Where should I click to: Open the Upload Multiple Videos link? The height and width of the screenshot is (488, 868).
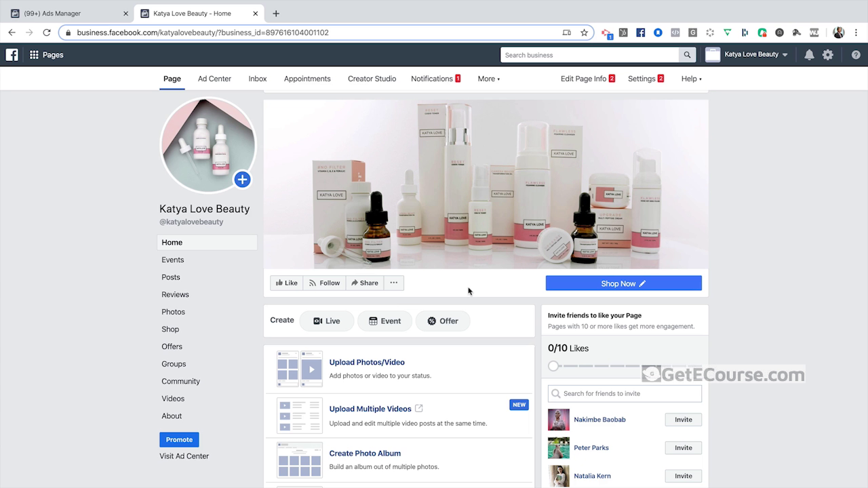[x=370, y=409]
